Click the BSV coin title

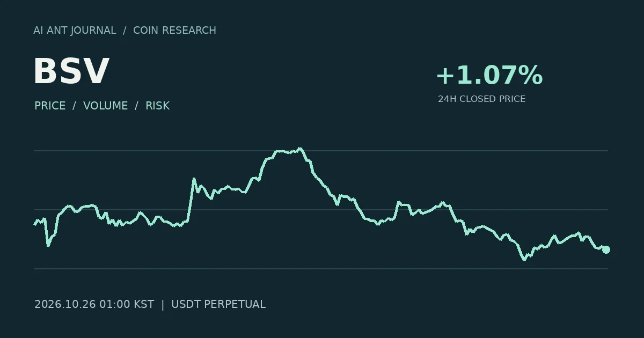[x=71, y=71]
